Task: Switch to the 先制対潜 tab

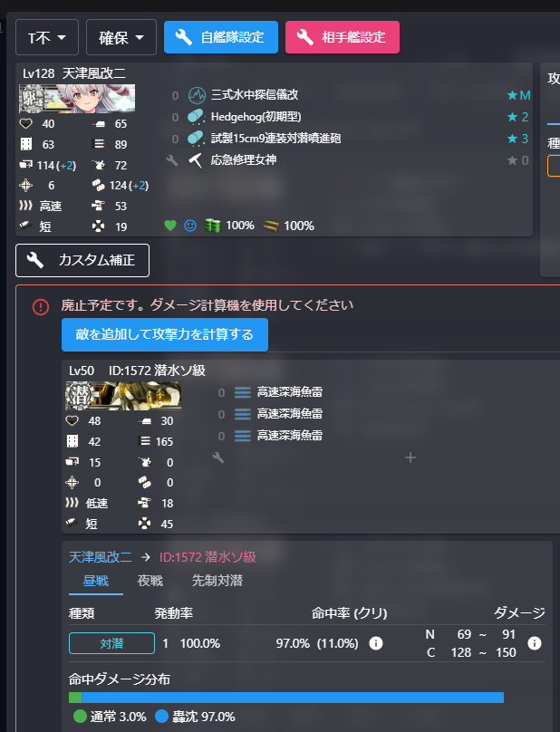Action: pos(217,581)
